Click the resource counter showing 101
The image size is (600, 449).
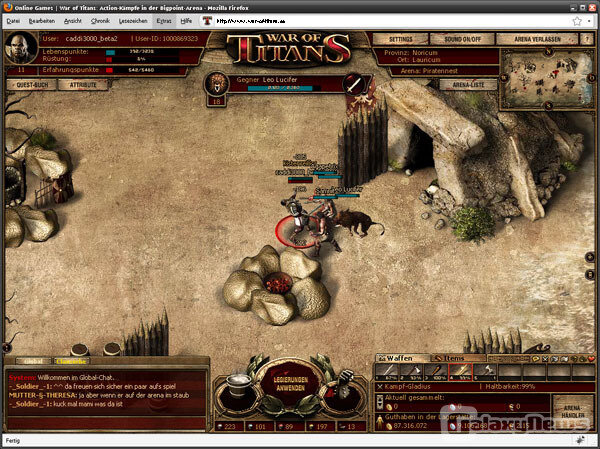[x=260, y=426]
